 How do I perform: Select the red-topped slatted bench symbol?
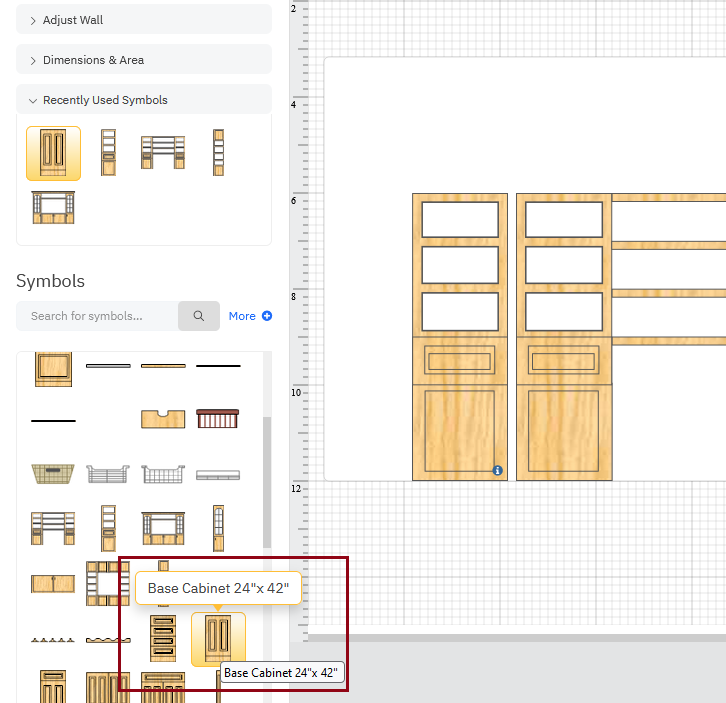pos(218,418)
